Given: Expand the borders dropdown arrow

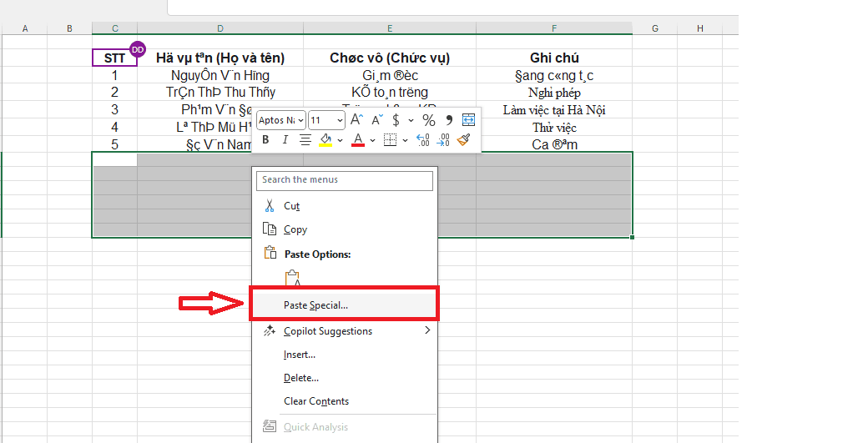Looking at the screenshot, I should click(x=405, y=140).
